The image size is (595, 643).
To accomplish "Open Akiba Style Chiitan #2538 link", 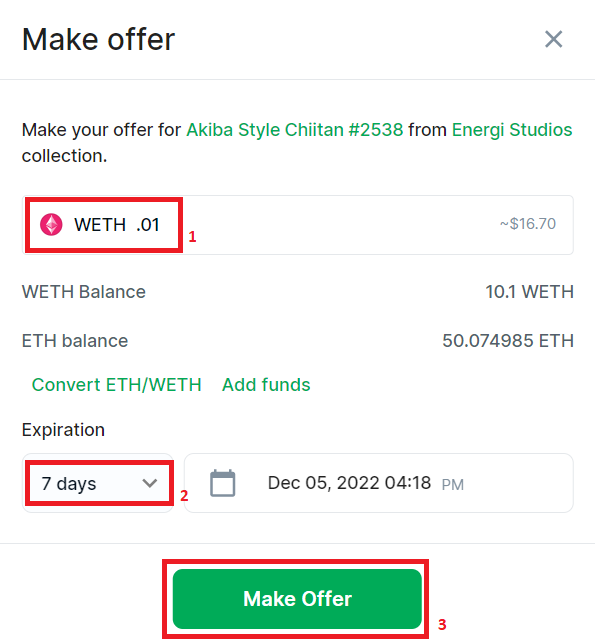I will [295, 130].
